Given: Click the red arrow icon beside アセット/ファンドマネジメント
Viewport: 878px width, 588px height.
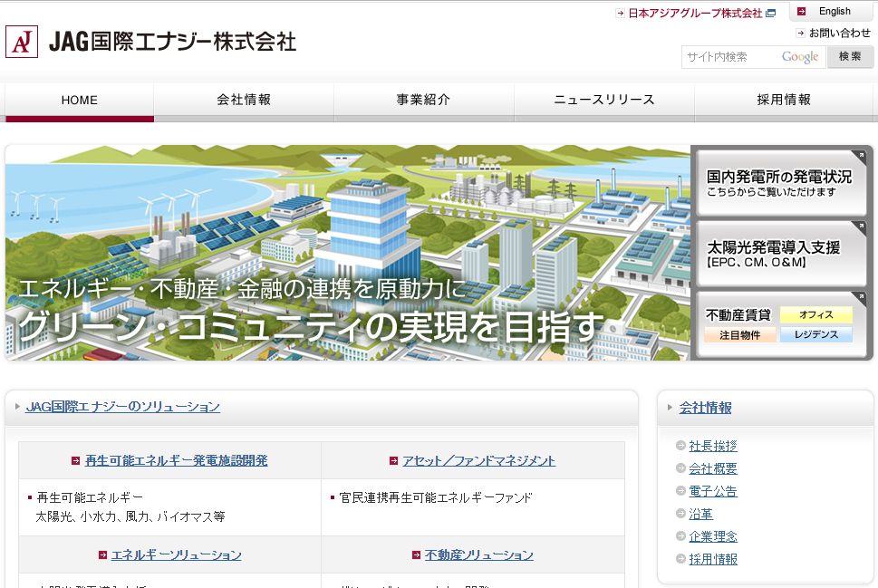Looking at the screenshot, I should (x=393, y=461).
